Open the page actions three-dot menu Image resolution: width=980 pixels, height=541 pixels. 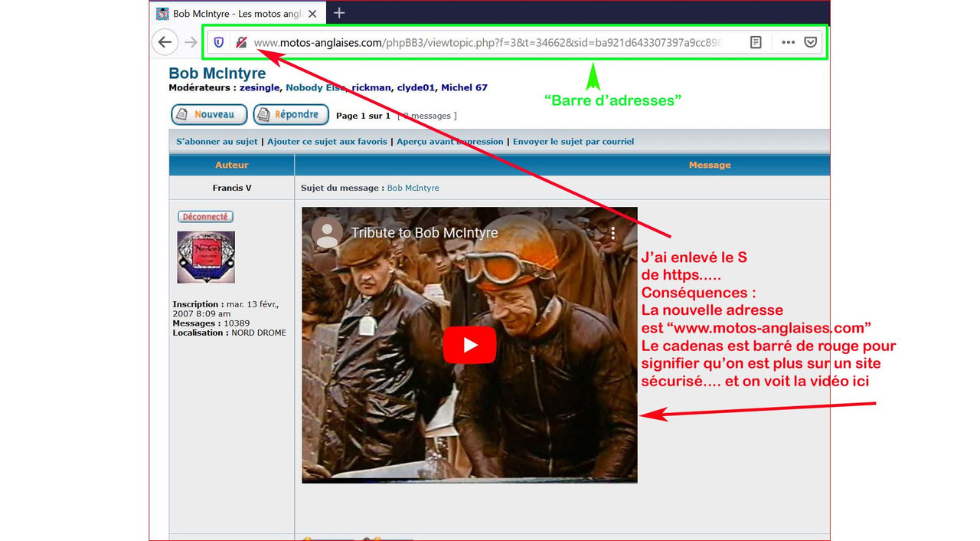tap(788, 42)
